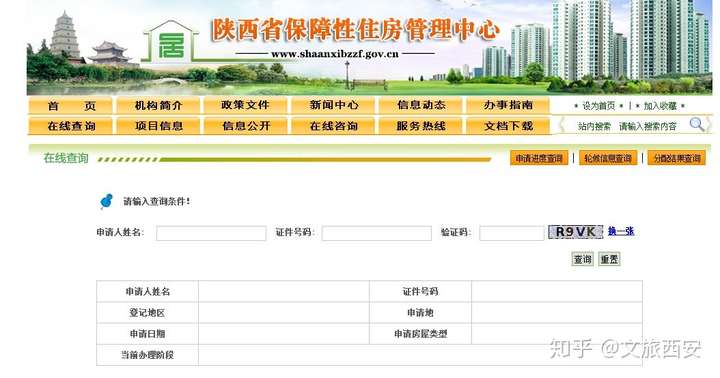Viewport: 720px width, 378px height.
Task: Click the search magnifier icon
Action: (697, 124)
